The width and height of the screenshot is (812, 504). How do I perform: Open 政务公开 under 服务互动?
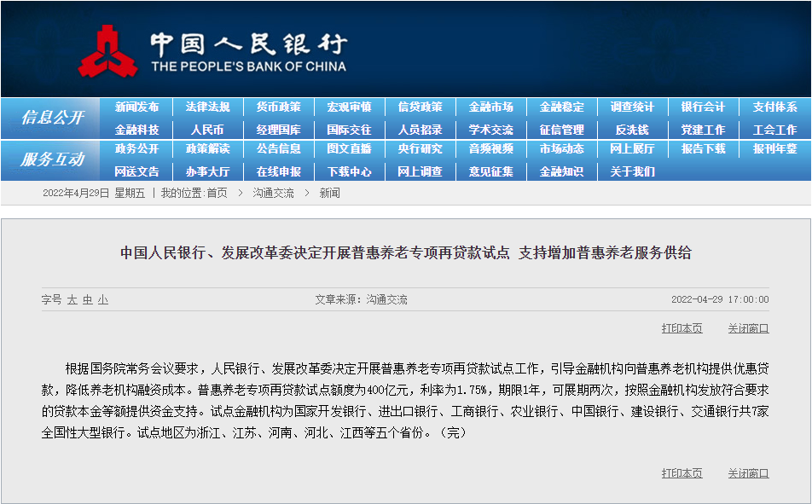(x=136, y=149)
